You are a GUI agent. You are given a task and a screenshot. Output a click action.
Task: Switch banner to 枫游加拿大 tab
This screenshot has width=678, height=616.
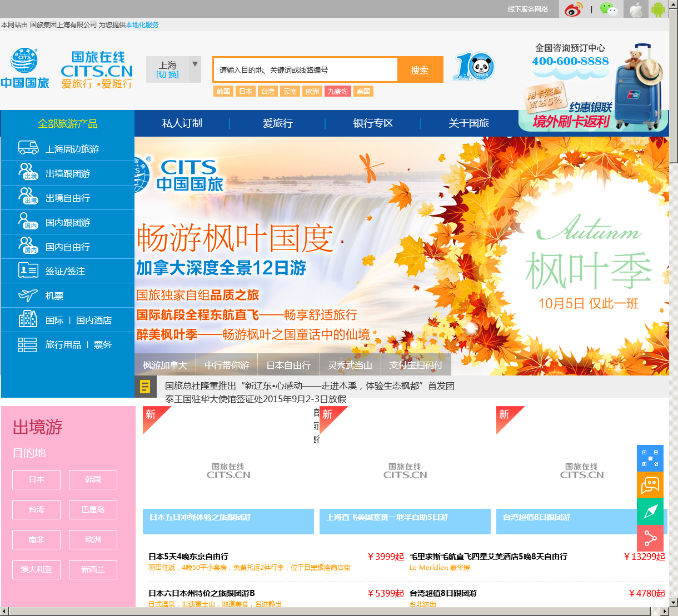click(165, 365)
